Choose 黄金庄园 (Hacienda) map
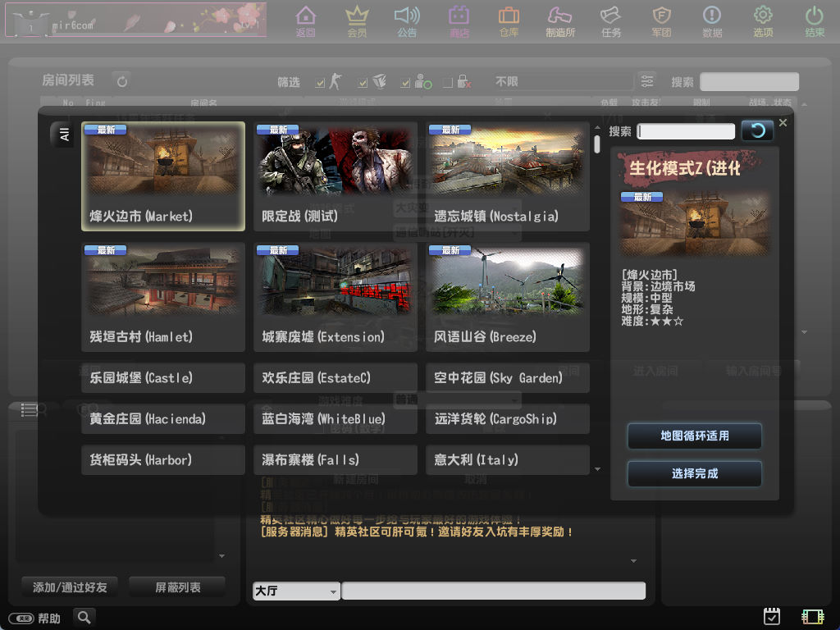 pos(163,418)
